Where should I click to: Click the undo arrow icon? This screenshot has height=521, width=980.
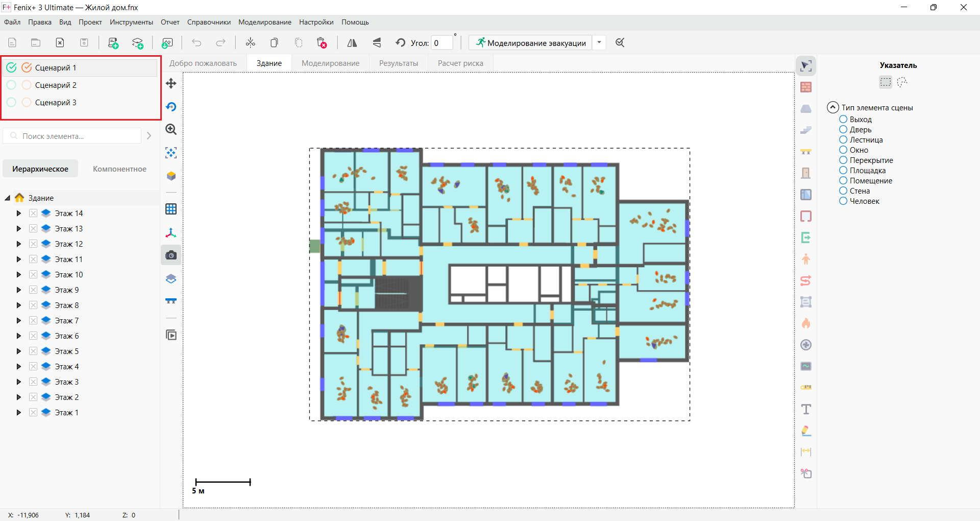click(197, 43)
